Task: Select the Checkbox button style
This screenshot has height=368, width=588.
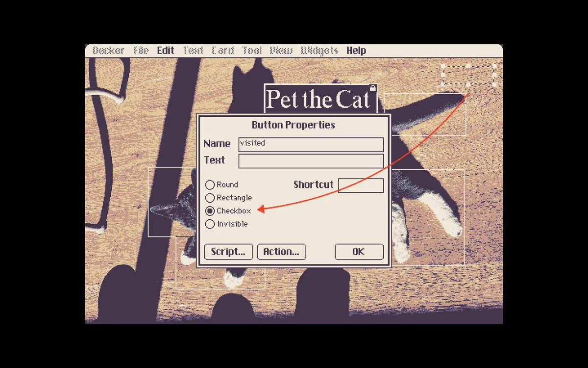Action: 228,211
